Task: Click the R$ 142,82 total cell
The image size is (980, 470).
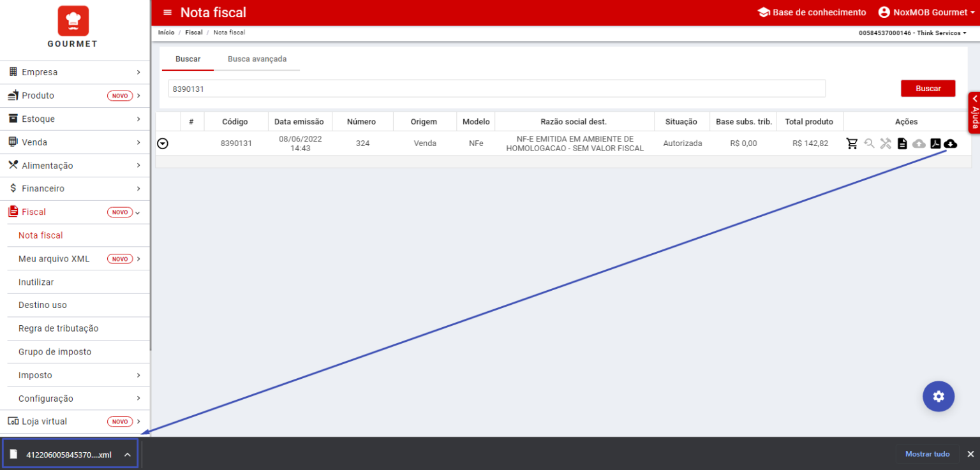Action: (810, 143)
